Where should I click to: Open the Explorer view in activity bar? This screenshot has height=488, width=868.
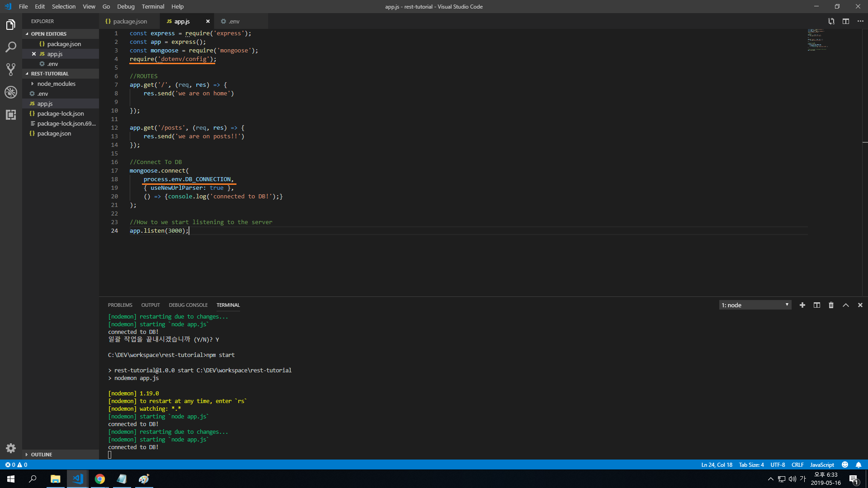coord(11,24)
